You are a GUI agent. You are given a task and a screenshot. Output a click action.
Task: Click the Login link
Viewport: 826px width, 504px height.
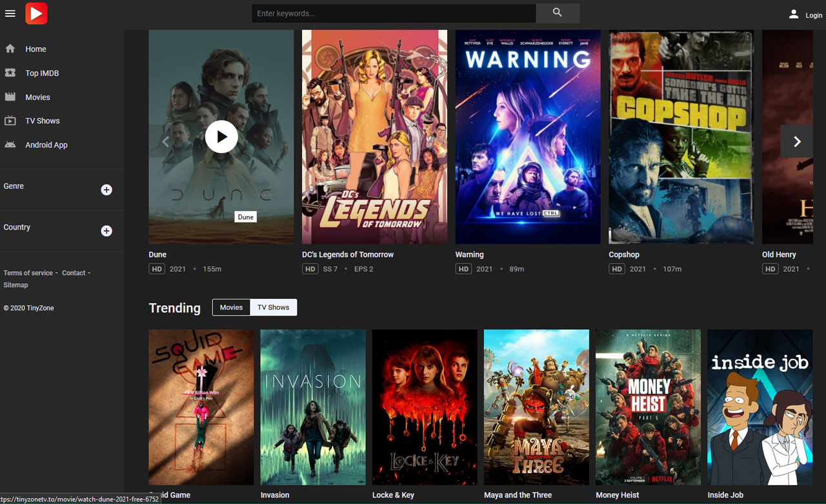pos(814,15)
